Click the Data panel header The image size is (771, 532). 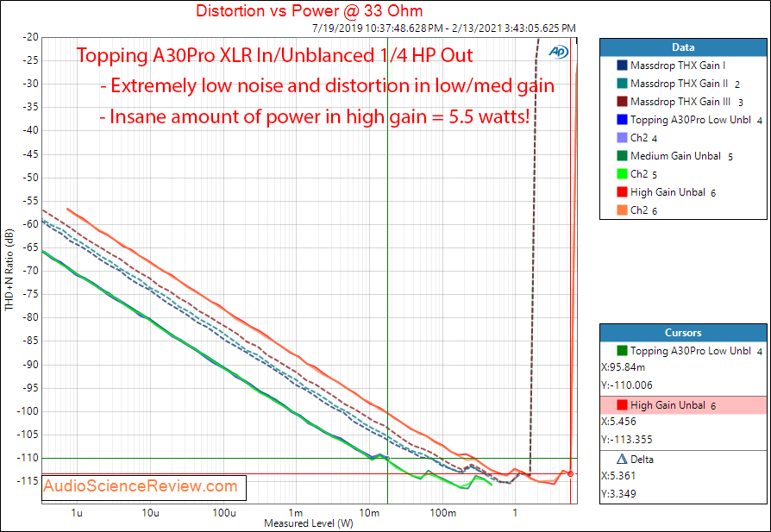[x=683, y=47]
